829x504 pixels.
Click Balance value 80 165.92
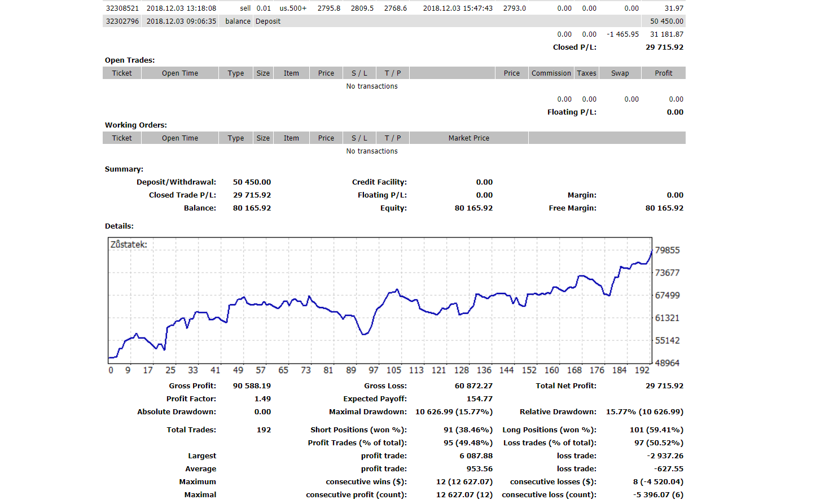(252, 208)
